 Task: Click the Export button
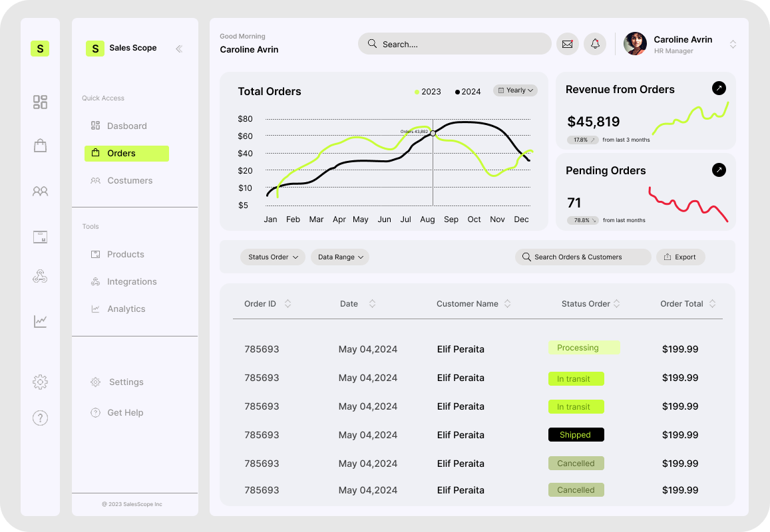click(680, 257)
